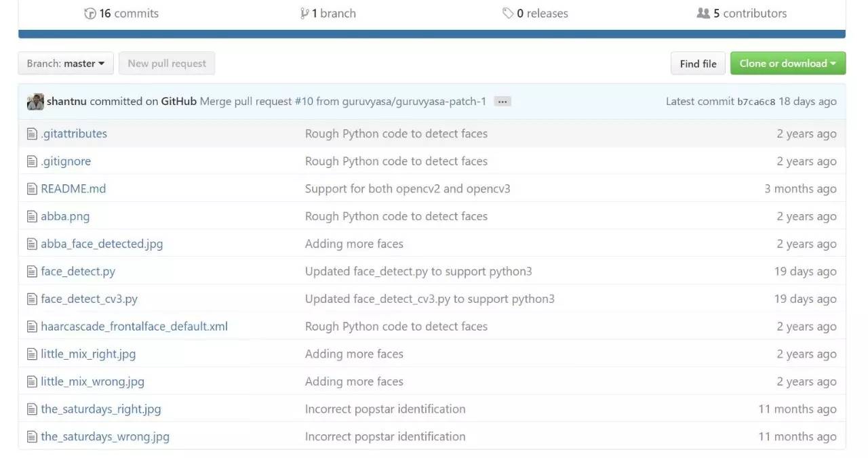Click file icon beside abba.png
The width and height of the screenshot is (868, 458).
pos(31,217)
